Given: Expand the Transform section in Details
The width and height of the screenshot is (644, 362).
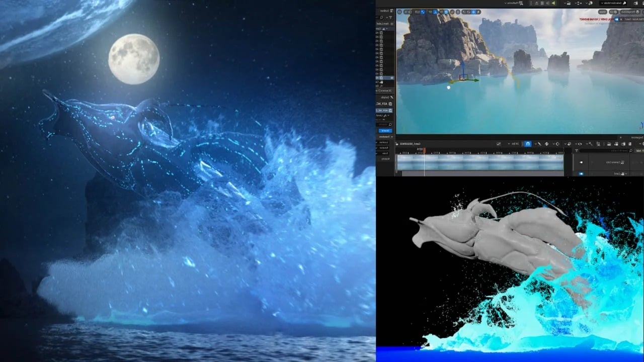Looking at the screenshot, I should (x=385, y=137).
